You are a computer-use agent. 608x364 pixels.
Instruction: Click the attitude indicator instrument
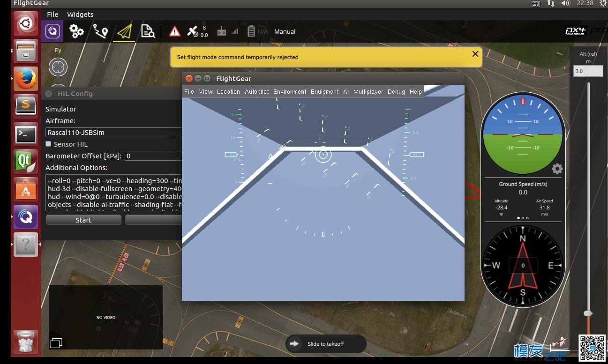click(523, 134)
